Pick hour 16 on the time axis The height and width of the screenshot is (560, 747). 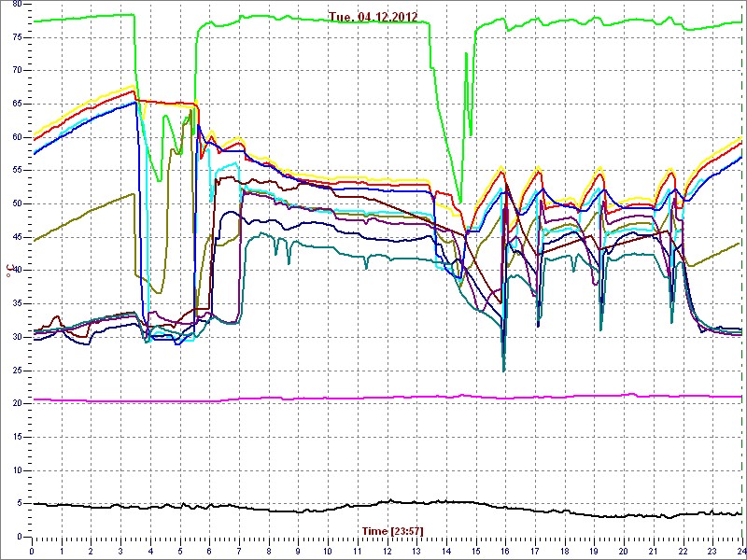[505, 552]
